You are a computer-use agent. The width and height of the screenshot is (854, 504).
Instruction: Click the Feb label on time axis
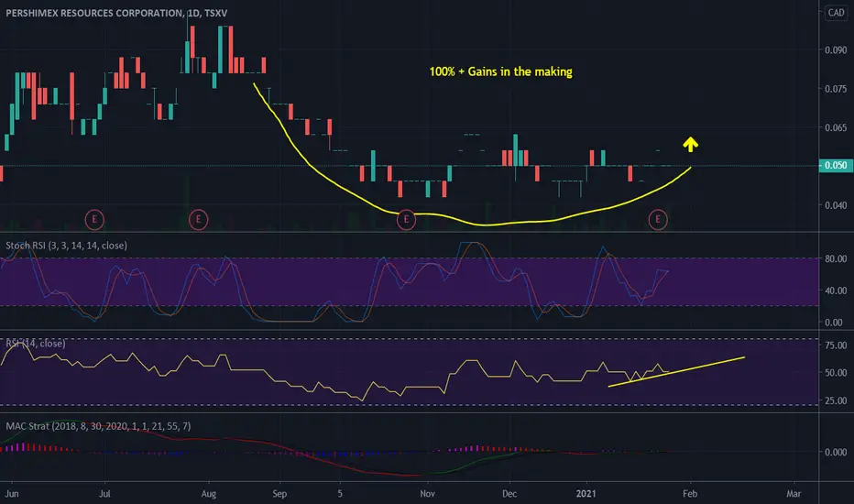coord(690,494)
